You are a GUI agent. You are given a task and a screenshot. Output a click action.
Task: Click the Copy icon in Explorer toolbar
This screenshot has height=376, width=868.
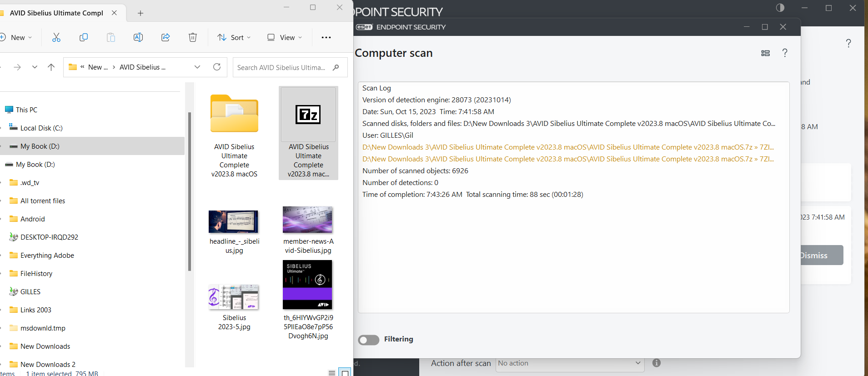pos(84,37)
